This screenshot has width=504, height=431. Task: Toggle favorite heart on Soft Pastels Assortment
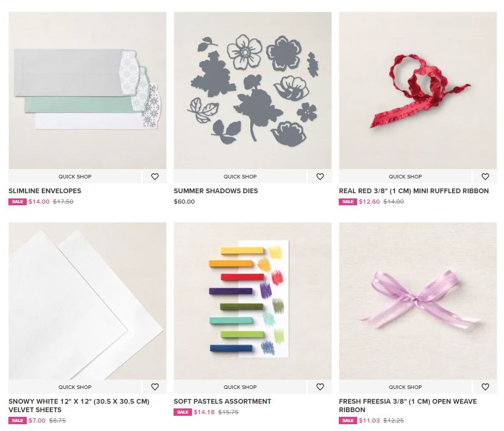(320, 387)
